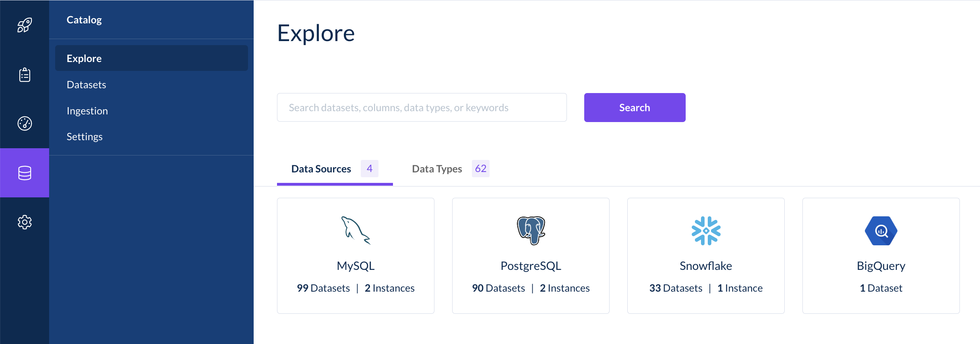
Task: Switch to the Data Sources tab
Action: click(x=335, y=169)
